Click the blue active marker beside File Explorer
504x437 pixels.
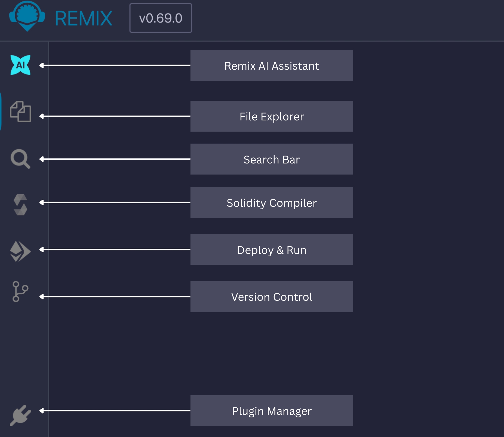[1, 111]
